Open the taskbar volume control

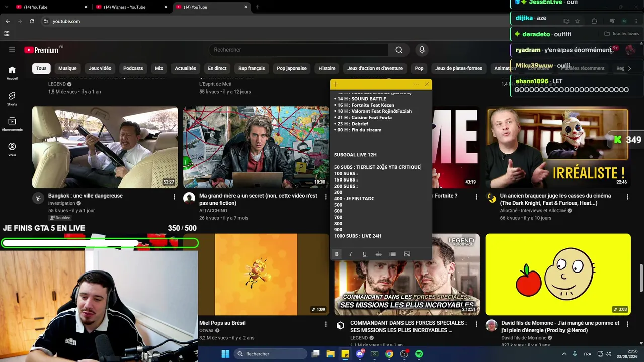tap(608, 354)
